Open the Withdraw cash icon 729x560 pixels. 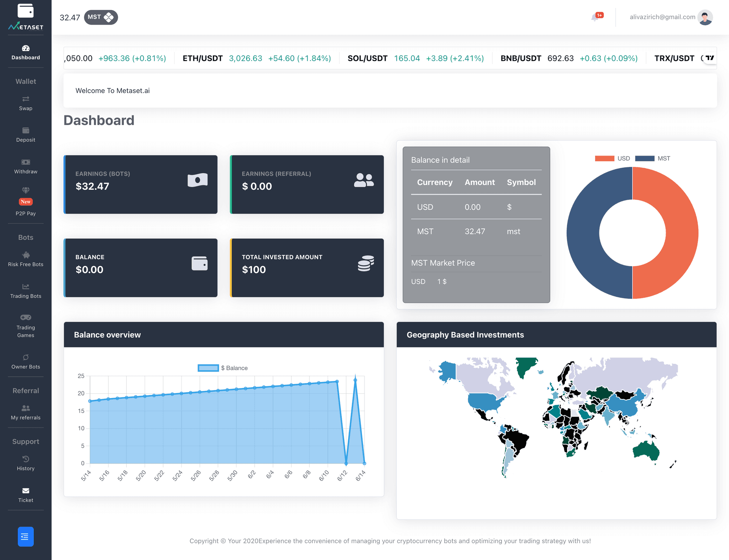tap(26, 162)
